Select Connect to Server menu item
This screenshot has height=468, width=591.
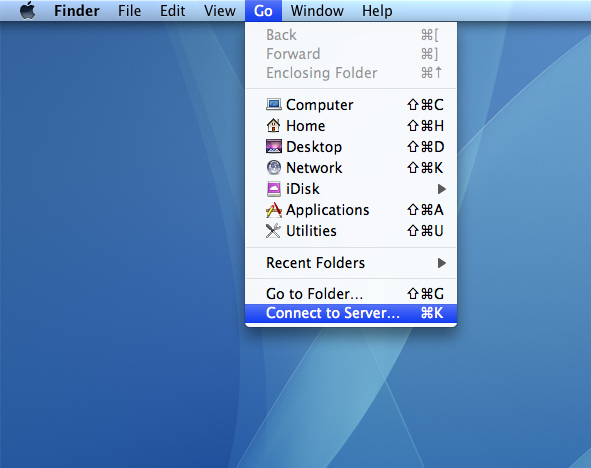[351, 313]
